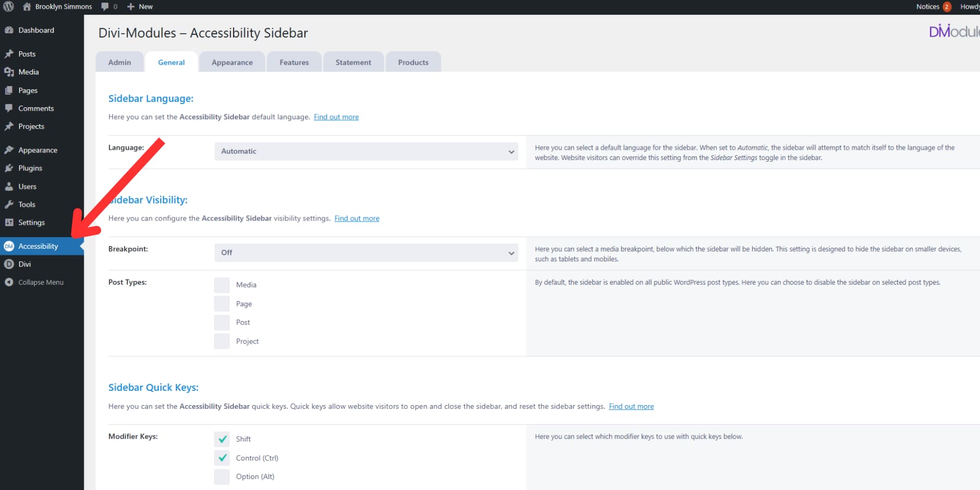Select the Comments icon in admin sidebar
Viewport: 980px width, 490px height.
click(x=9, y=108)
